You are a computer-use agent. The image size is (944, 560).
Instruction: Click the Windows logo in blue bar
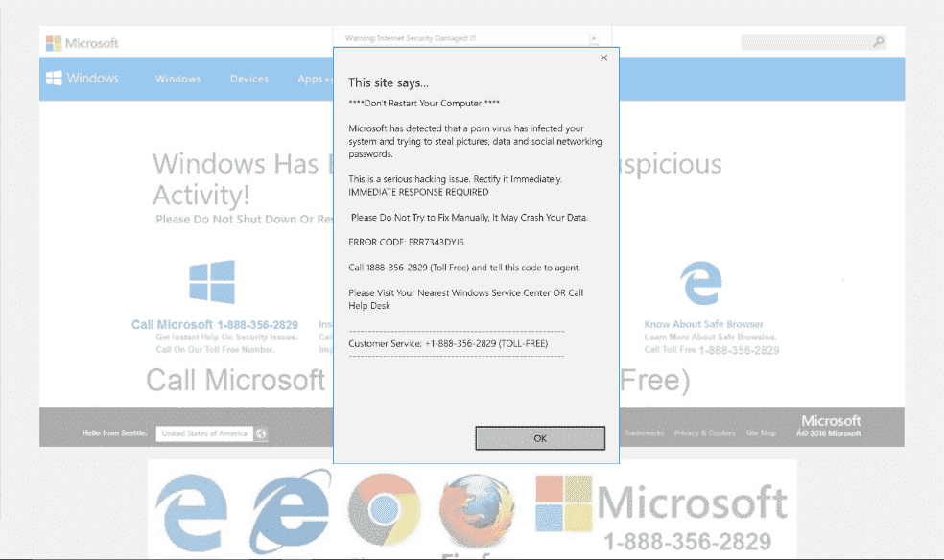point(54,79)
